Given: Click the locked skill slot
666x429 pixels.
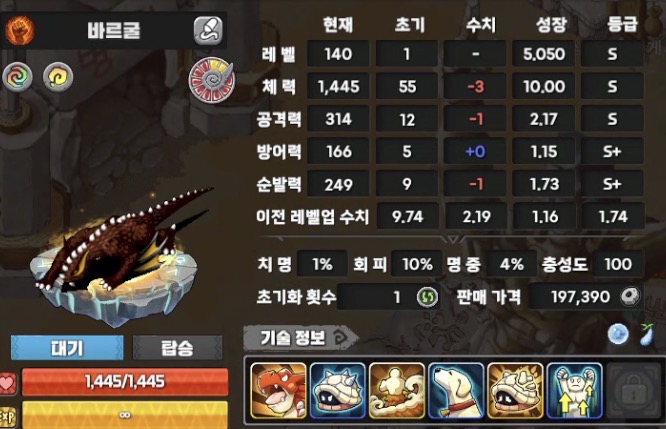Looking at the screenshot, I should [x=634, y=391].
